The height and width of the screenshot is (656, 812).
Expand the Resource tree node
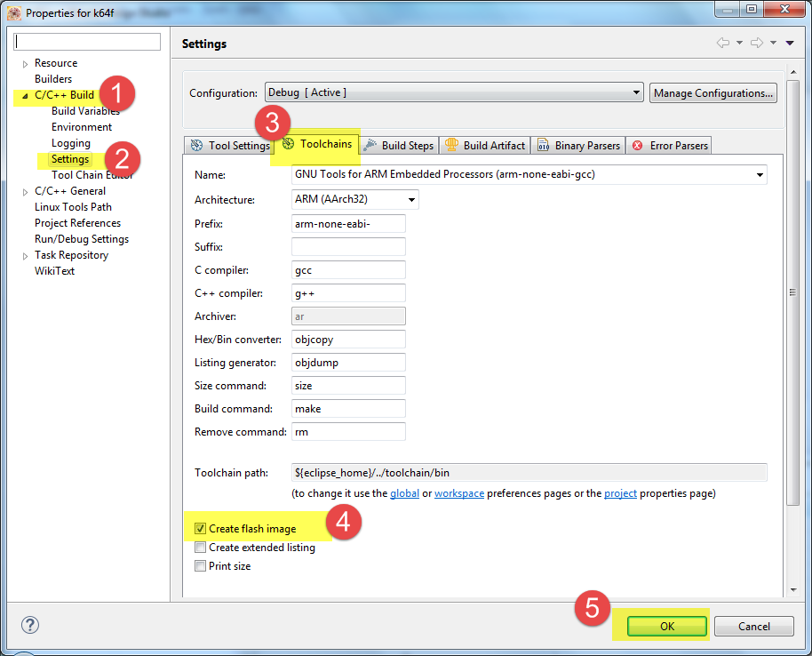[25, 64]
